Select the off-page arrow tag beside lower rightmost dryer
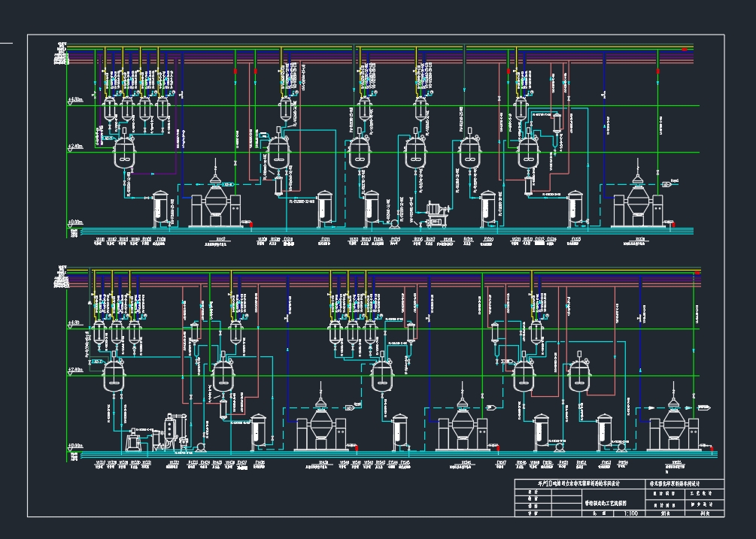 [704, 407]
